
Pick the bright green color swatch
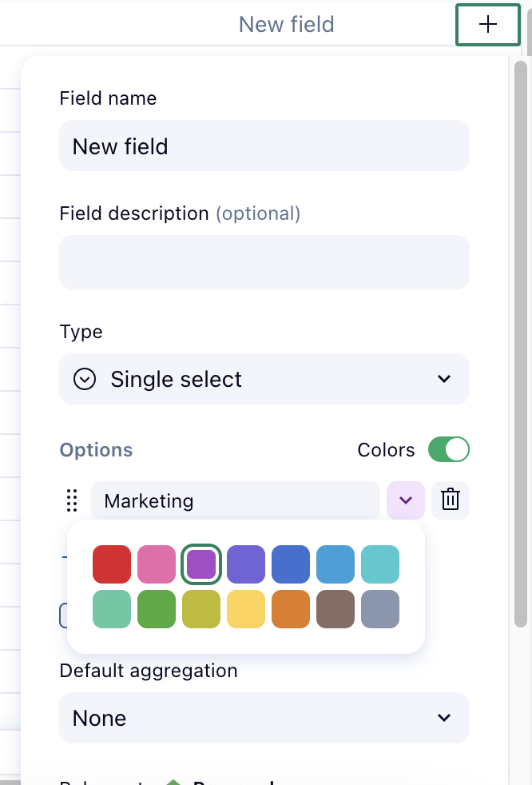pyautogui.click(x=157, y=609)
